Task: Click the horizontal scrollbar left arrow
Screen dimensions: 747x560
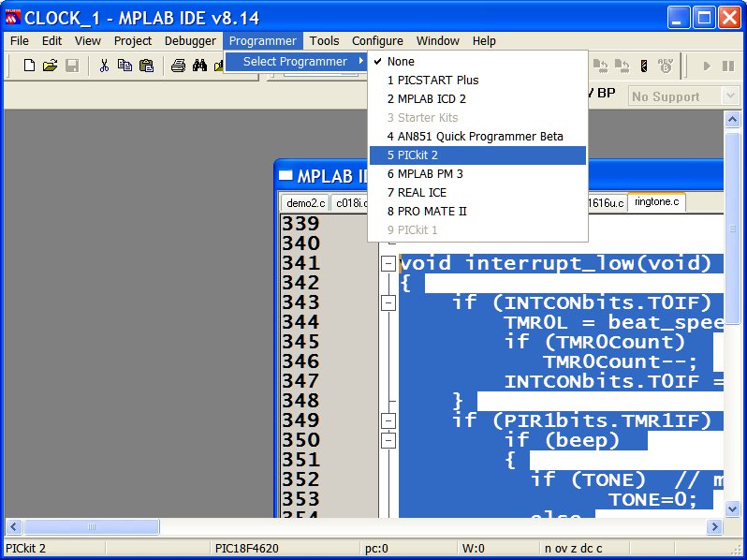Action: (13, 526)
